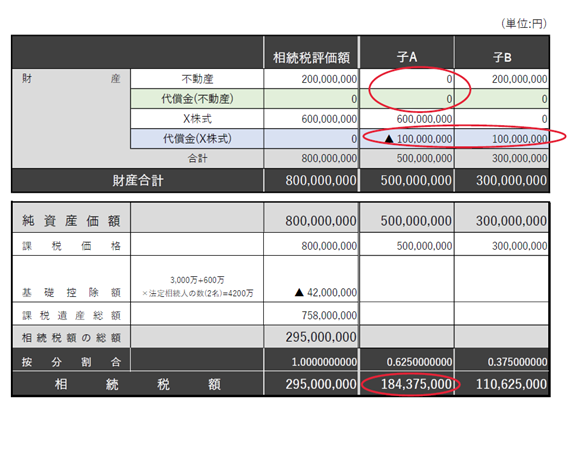Click the 代償金(X株式) blue row label
This screenshot has height=474, width=567.
point(197,138)
